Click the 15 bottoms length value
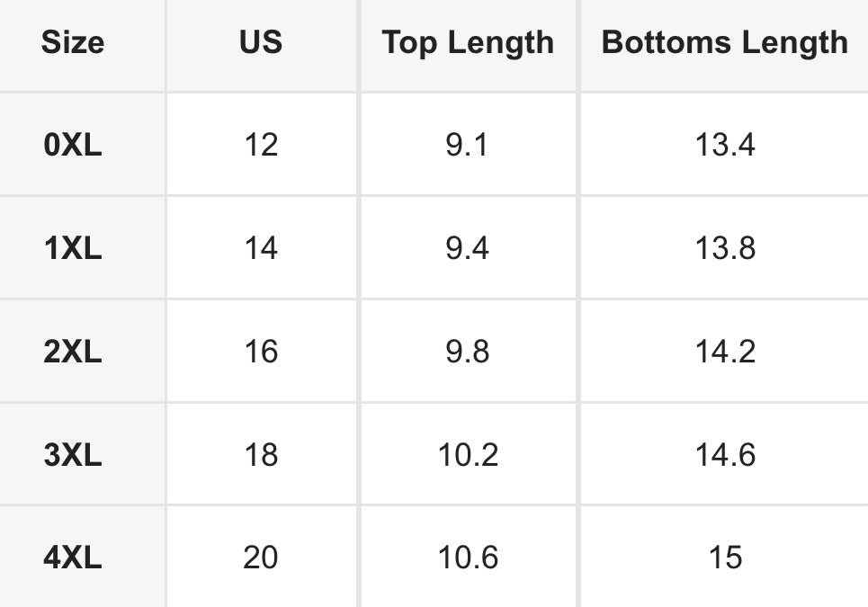The image size is (868, 607). pyautogui.click(x=725, y=558)
